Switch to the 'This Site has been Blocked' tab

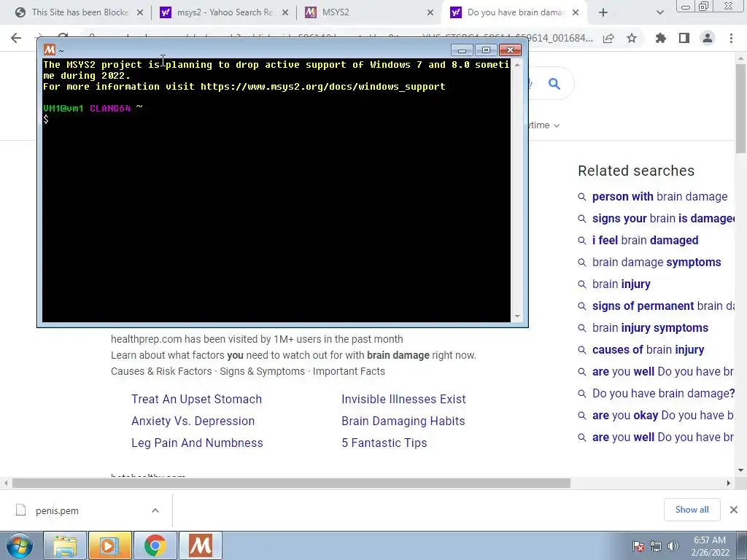point(79,12)
